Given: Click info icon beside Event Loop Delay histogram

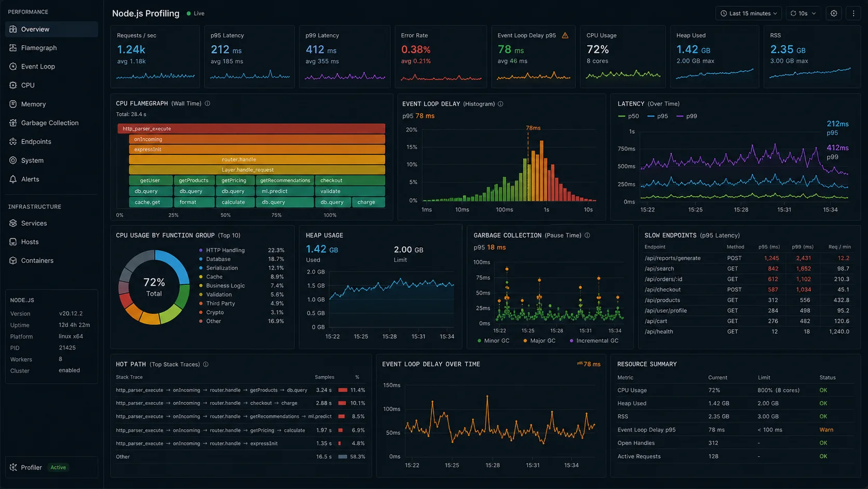Looking at the screenshot, I should (500, 104).
